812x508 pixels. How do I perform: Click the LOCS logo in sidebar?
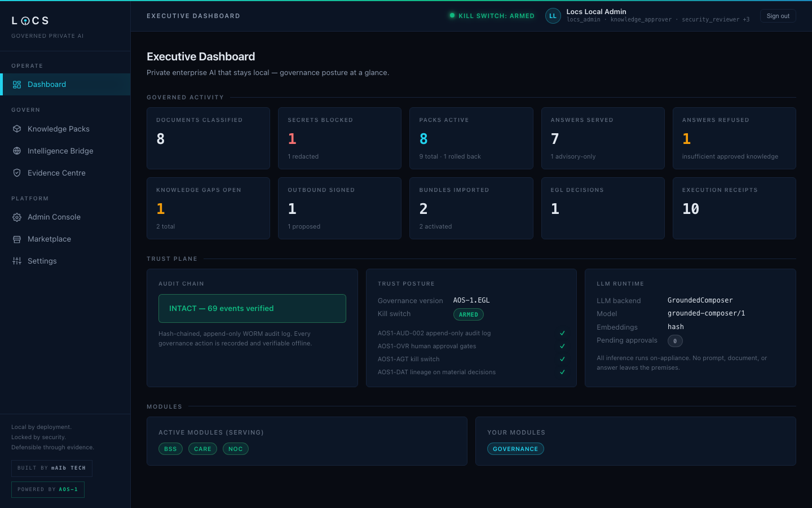pyautogui.click(x=30, y=21)
